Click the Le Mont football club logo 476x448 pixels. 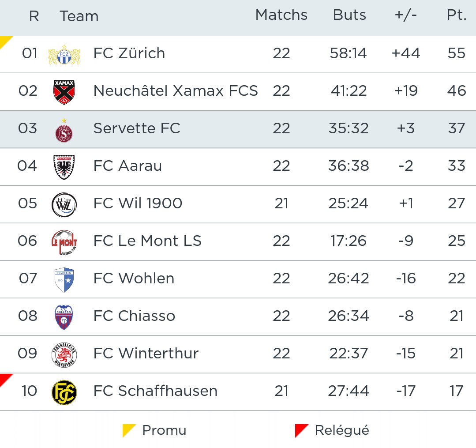pyautogui.click(x=64, y=242)
